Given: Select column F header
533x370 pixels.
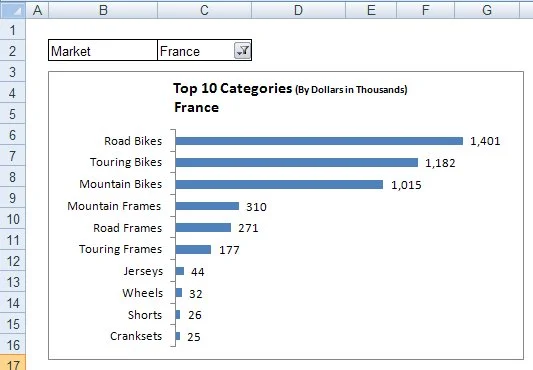Looking at the screenshot, I should point(426,10).
